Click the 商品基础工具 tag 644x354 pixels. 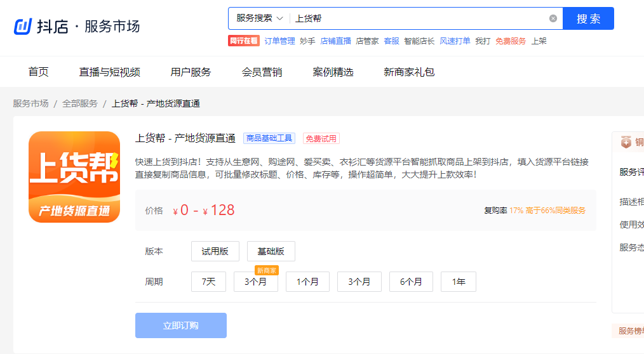269,138
